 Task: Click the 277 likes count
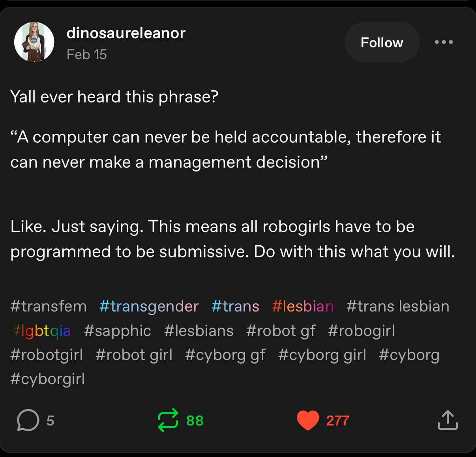point(337,421)
